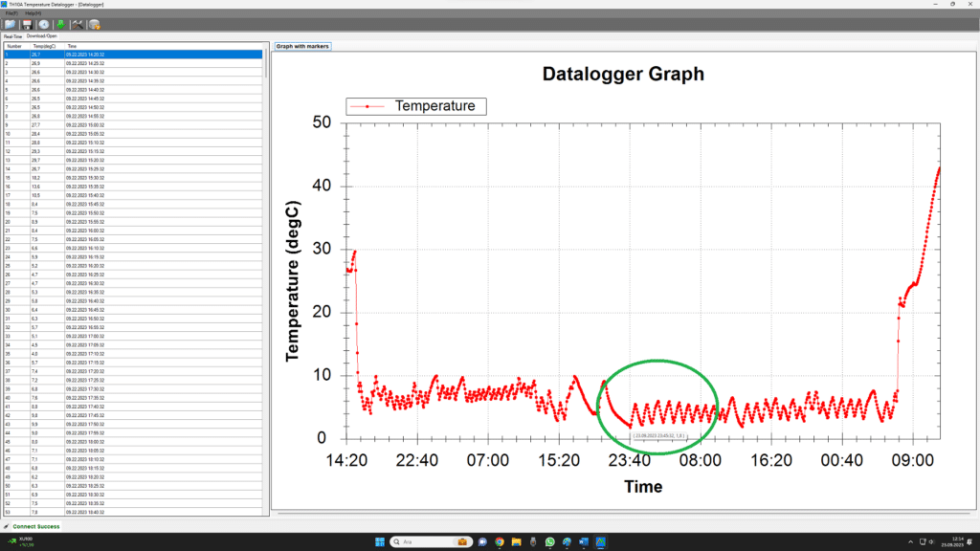Click the Datalogger Graph title
Image resolution: width=980 pixels, height=551 pixels.
coord(623,74)
